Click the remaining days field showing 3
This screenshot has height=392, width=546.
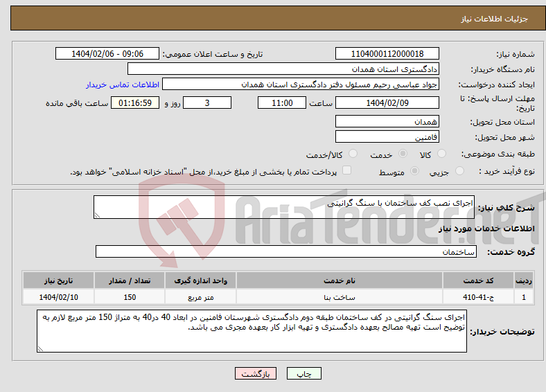[x=207, y=103]
